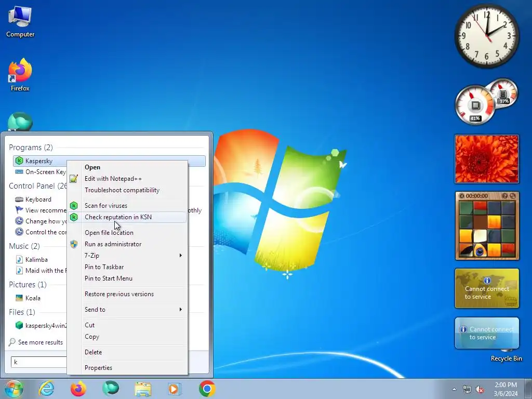Open Maid with the Flaxen Hair track
532x399 pixels.
point(41,270)
